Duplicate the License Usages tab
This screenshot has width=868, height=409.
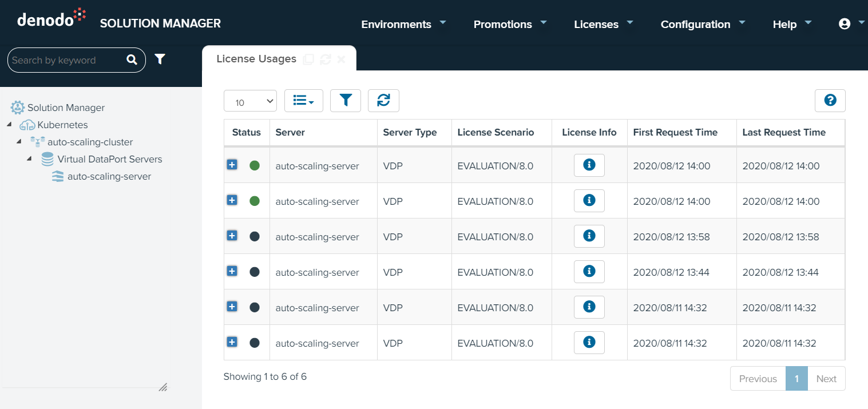pos(308,59)
